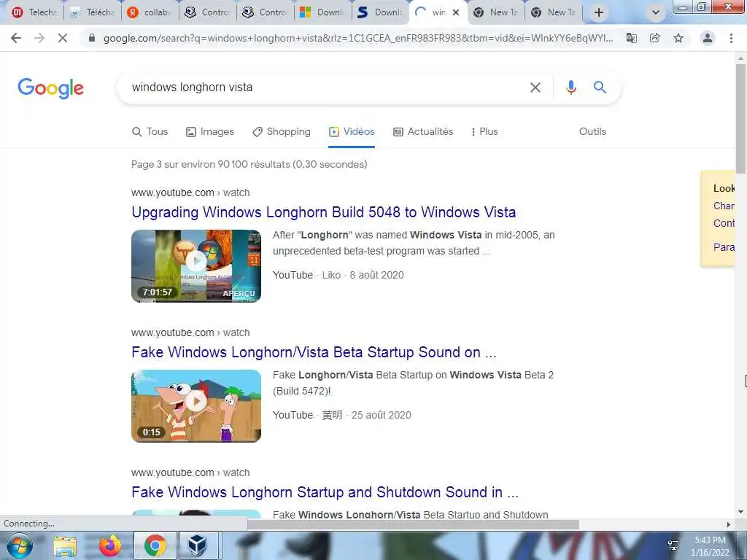
Task: Open a new tab with plus button
Action: (599, 13)
